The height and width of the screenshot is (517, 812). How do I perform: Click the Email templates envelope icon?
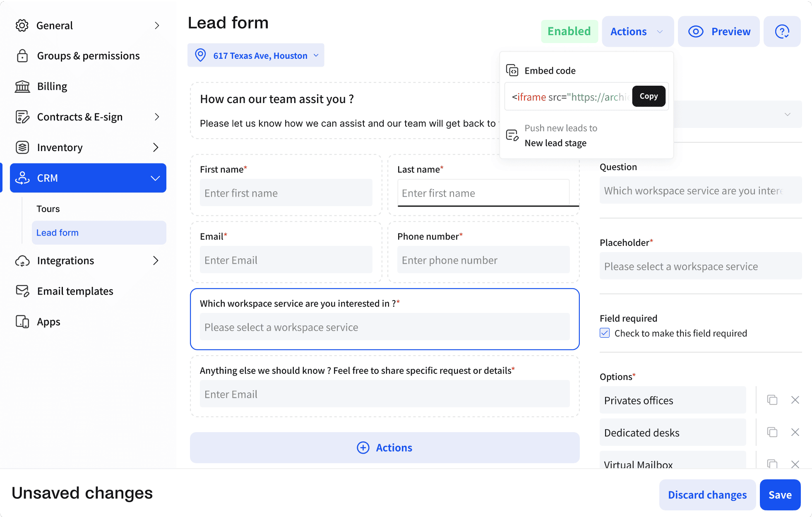click(22, 291)
